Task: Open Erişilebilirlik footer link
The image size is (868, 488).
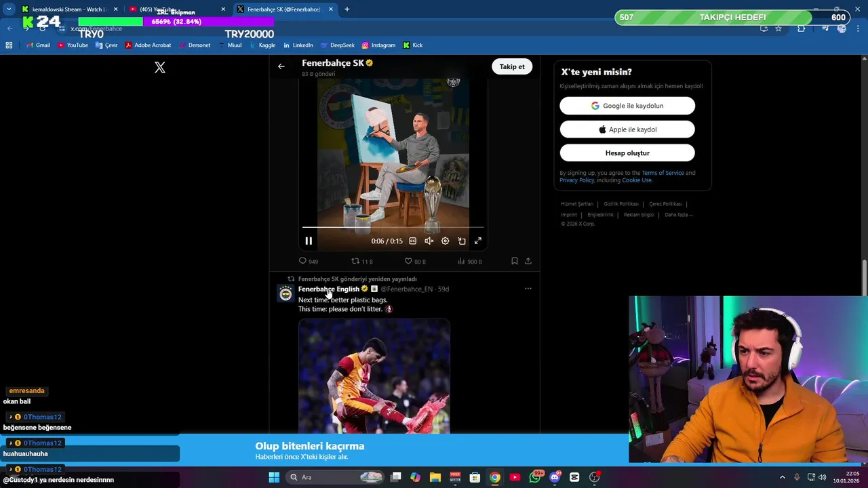Action: point(600,215)
